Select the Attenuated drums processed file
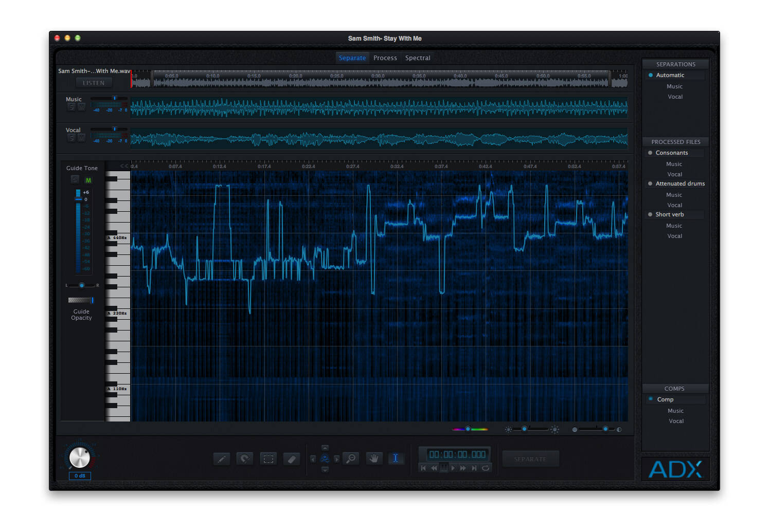The width and height of the screenshot is (769, 532). pos(675,184)
